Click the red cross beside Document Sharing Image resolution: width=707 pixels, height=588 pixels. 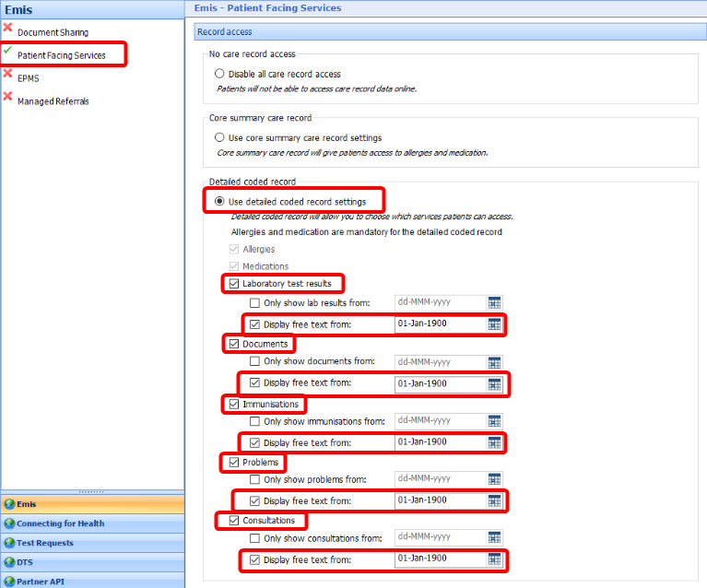[x=7, y=27]
